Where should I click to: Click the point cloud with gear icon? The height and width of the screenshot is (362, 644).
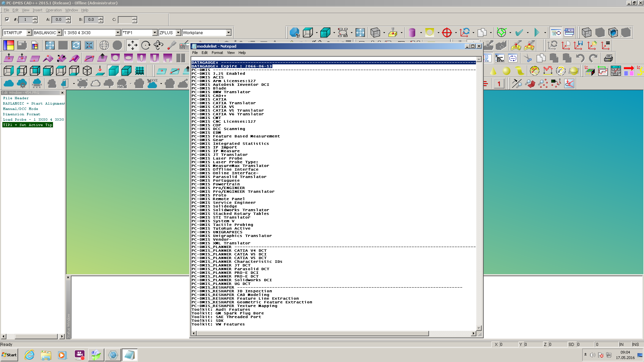(x=22, y=83)
